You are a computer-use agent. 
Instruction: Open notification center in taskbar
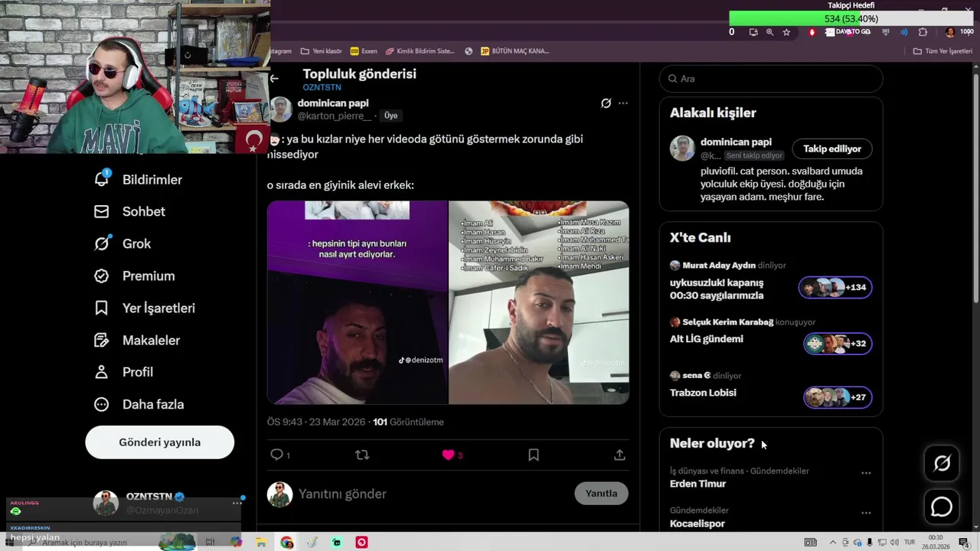click(x=963, y=543)
